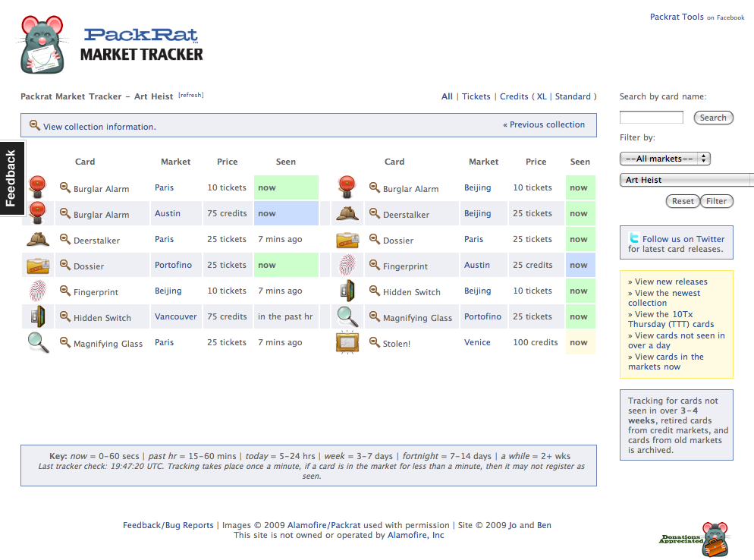754x560 pixels.
Task: Open Follow us on Twitter link
Action: (683, 238)
